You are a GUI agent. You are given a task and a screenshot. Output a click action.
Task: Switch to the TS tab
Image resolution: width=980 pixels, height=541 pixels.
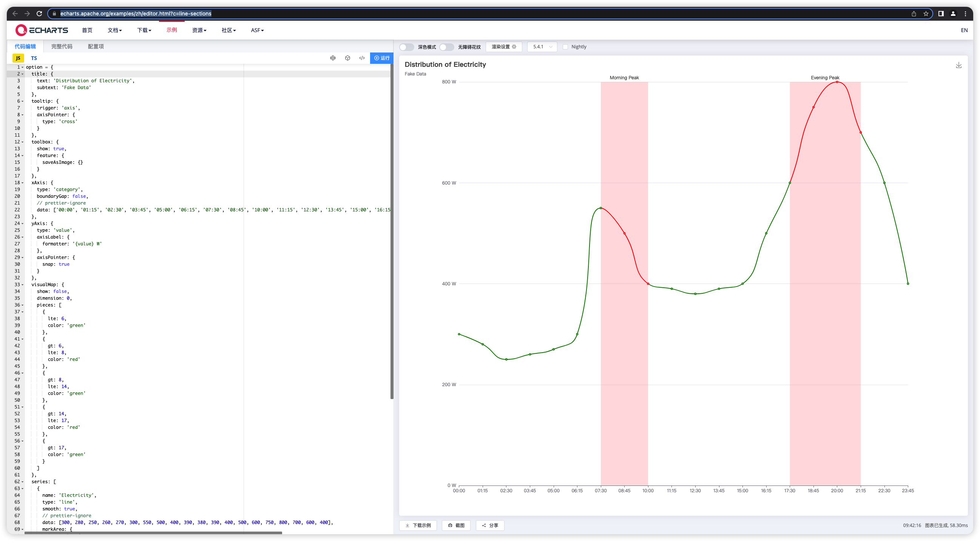[34, 58]
